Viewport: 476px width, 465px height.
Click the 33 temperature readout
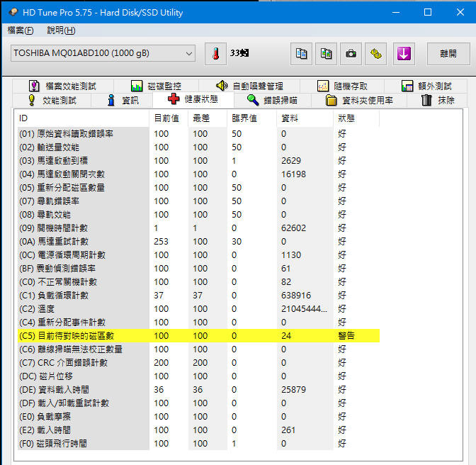coord(239,53)
